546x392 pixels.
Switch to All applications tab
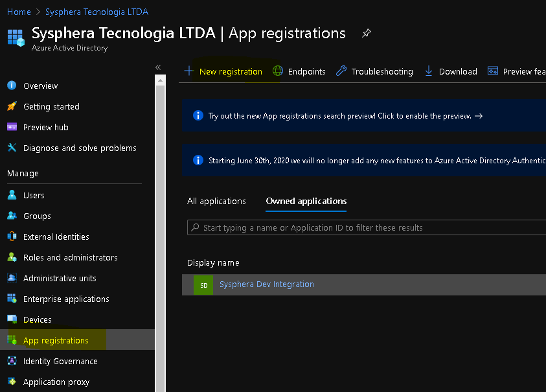click(216, 201)
